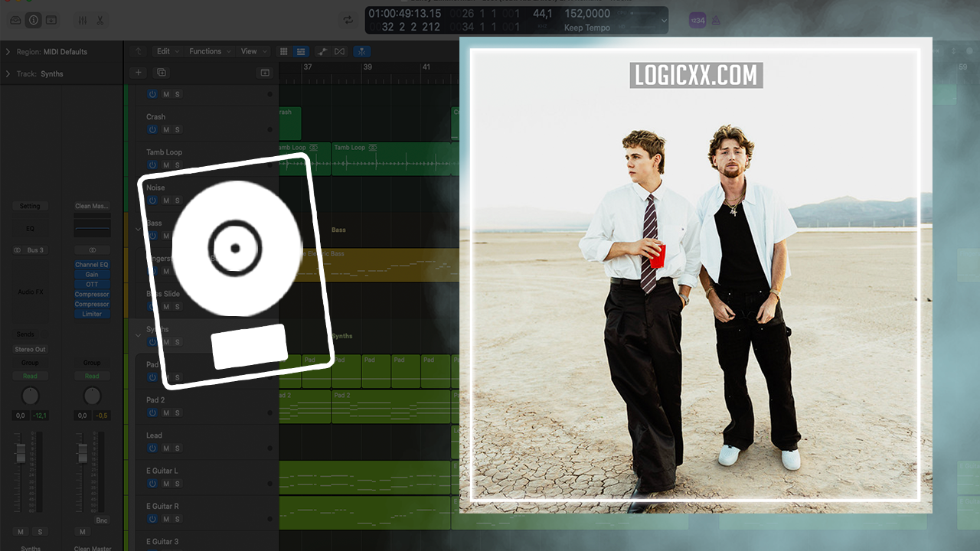Open the Functions dropdown menu
The height and width of the screenshot is (551, 980).
(211, 51)
